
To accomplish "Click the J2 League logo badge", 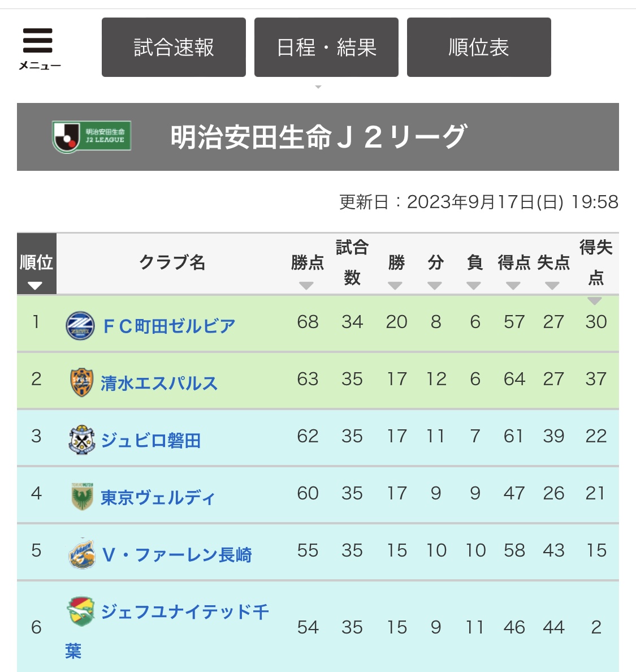I will 92,137.
